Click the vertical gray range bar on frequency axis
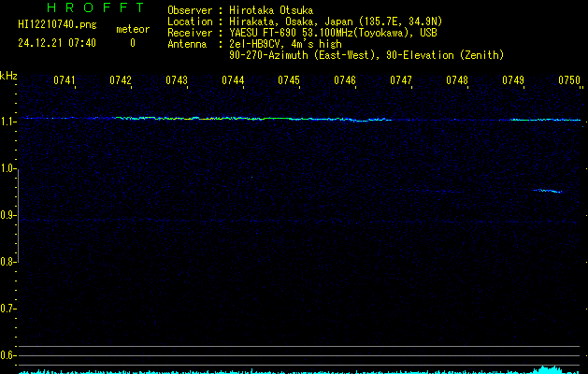The width and height of the screenshot is (588, 374). tap(18, 216)
